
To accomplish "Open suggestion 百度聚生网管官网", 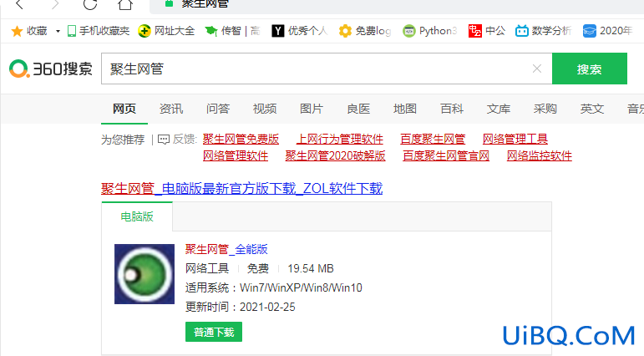I will pyautogui.click(x=446, y=156).
